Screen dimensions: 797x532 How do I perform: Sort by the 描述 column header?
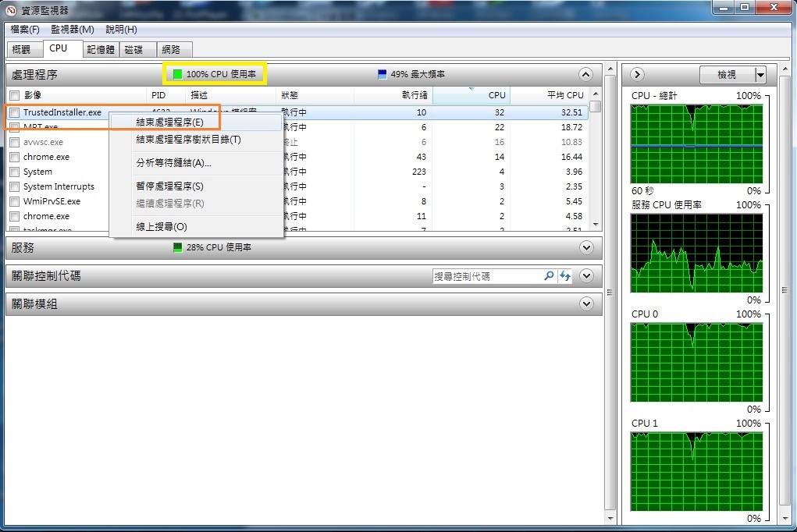231,95
